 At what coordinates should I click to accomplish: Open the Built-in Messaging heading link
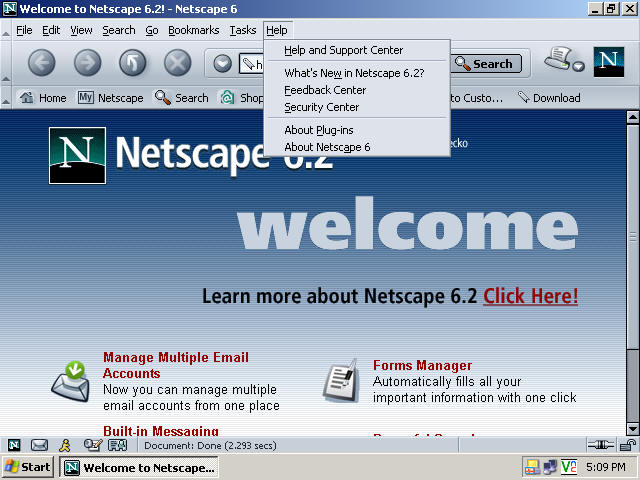coord(161,430)
